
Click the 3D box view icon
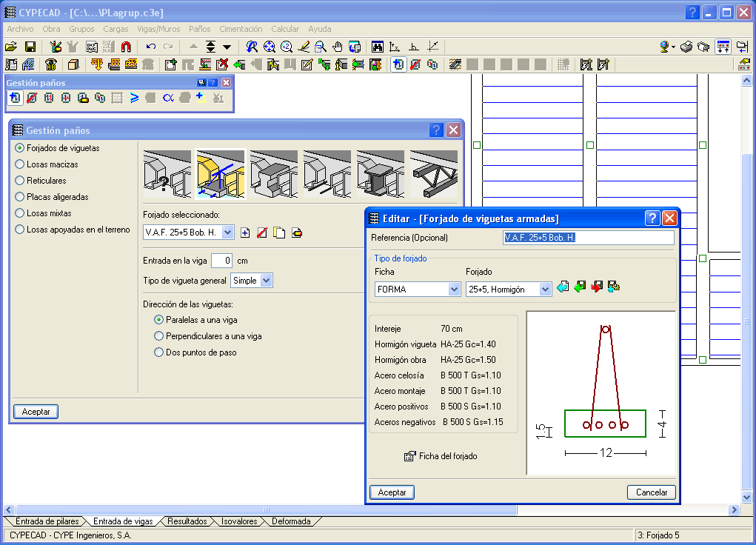coord(73,64)
